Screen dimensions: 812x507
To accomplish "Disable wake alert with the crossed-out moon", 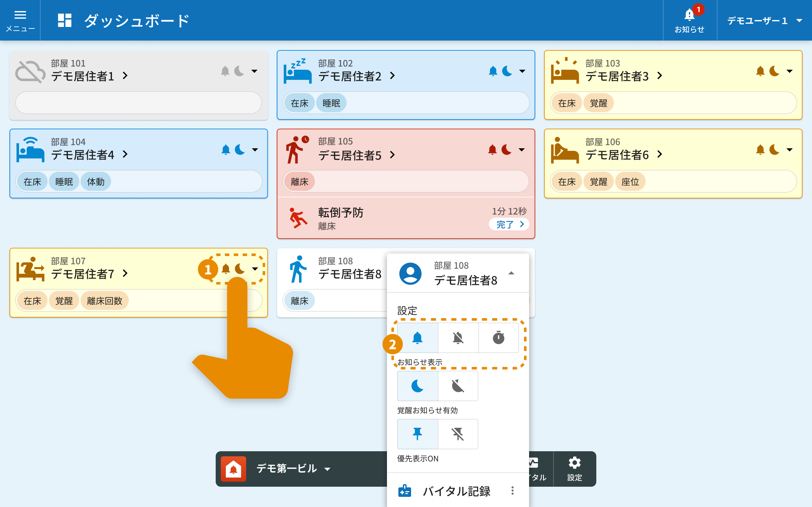I will click(x=458, y=386).
